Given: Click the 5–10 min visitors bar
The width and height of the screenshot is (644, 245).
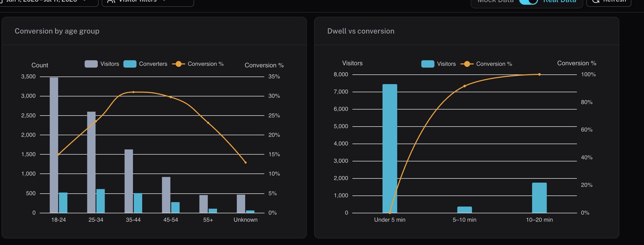Looking at the screenshot, I should (x=464, y=210).
